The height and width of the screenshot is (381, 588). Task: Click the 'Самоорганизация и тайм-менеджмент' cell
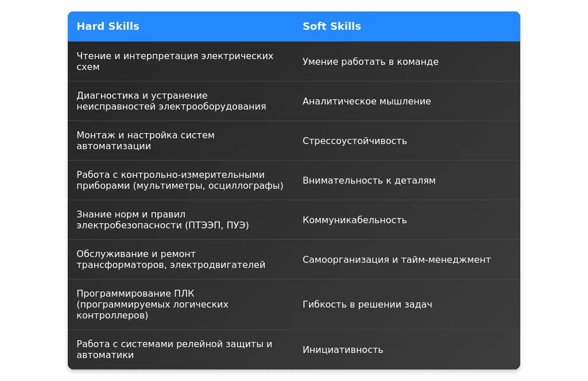(x=396, y=259)
